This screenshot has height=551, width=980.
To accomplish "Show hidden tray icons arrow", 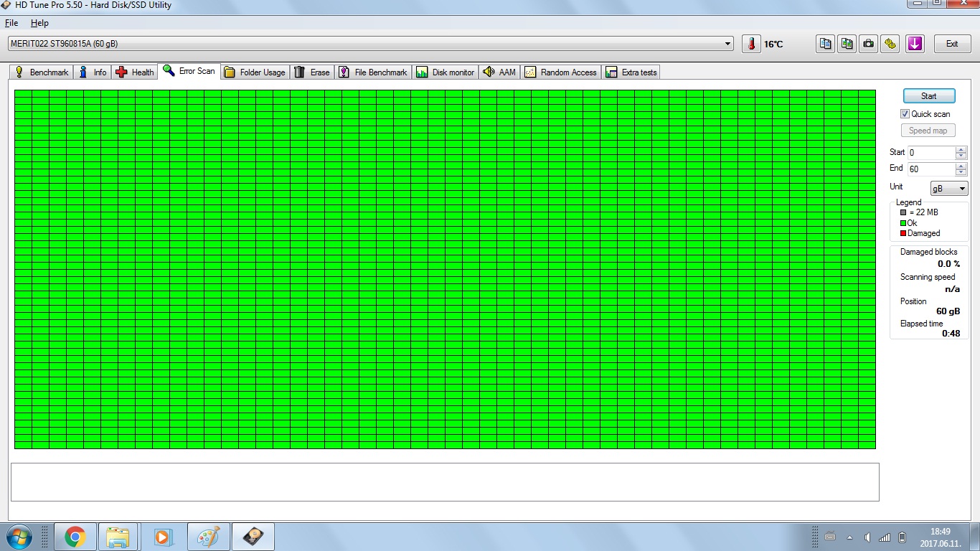I will click(x=850, y=537).
